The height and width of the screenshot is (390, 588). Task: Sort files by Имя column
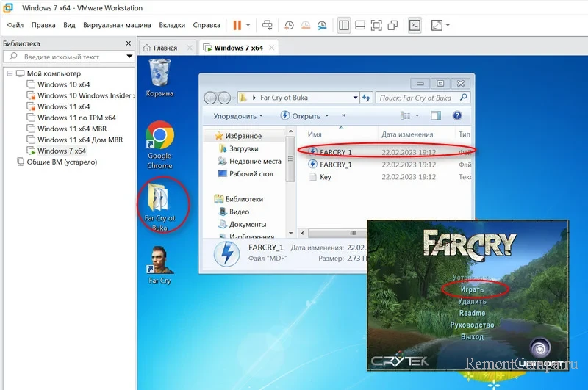315,134
